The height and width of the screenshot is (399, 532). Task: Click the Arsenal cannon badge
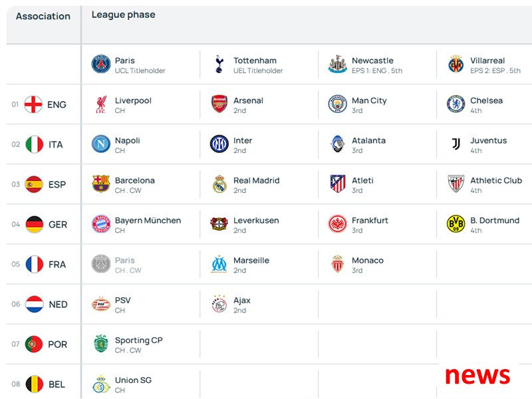coord(219,104)
